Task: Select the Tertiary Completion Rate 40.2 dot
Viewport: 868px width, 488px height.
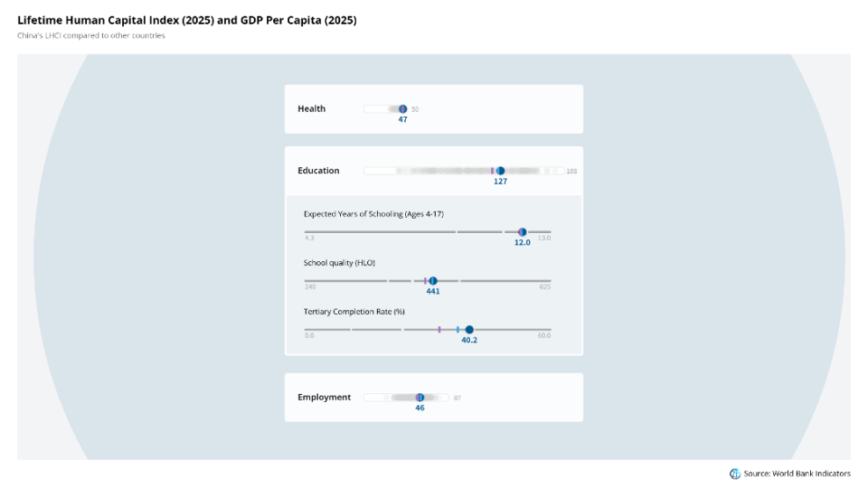Action: click(469, 330)
